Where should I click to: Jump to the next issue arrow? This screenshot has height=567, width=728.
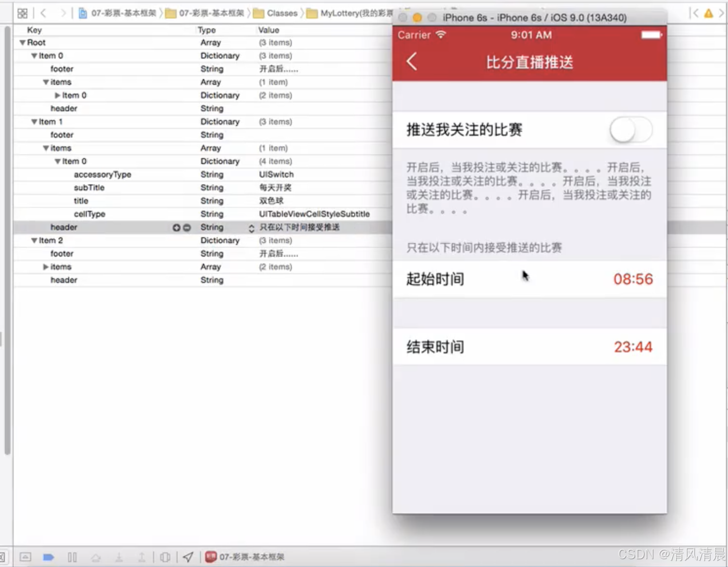(x=721, y=13)
